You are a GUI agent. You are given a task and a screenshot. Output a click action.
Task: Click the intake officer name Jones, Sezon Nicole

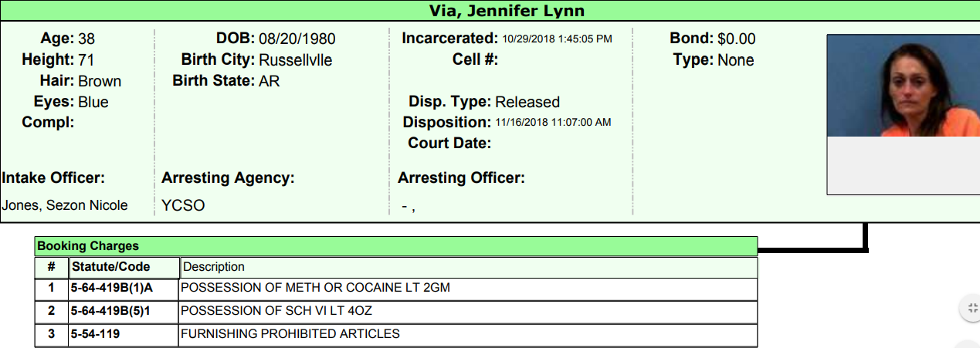pos(65,205)
